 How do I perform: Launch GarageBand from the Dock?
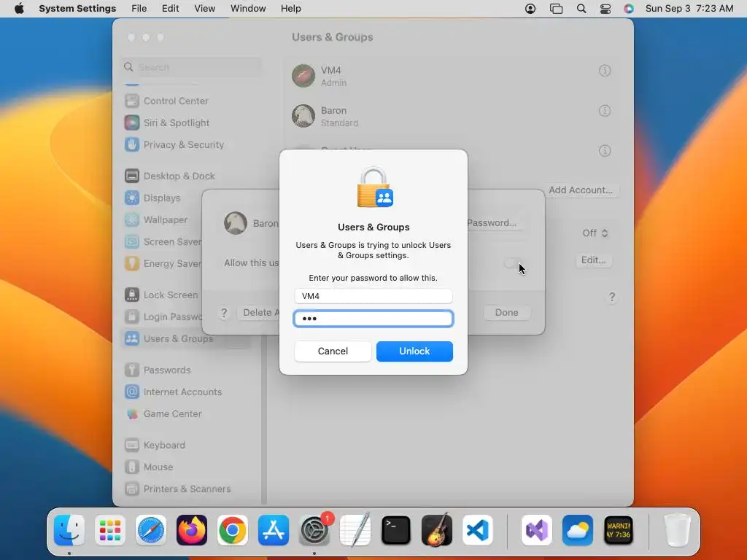437,530
